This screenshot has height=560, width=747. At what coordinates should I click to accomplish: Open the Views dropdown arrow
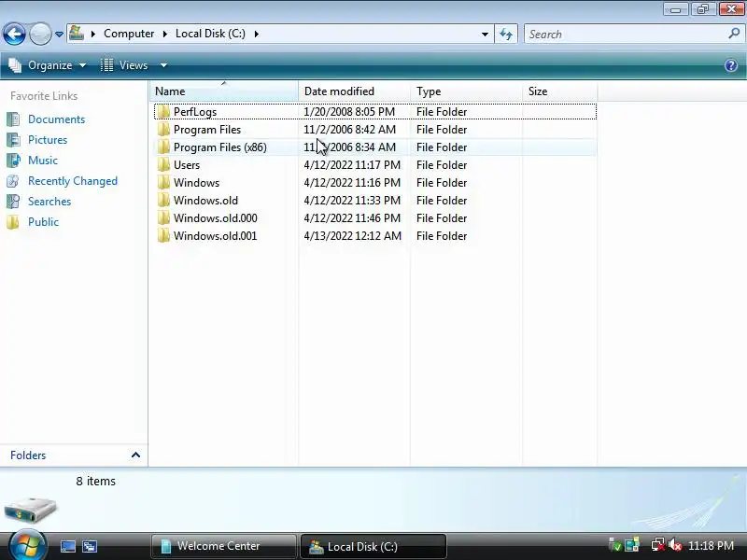coord(163,65)
